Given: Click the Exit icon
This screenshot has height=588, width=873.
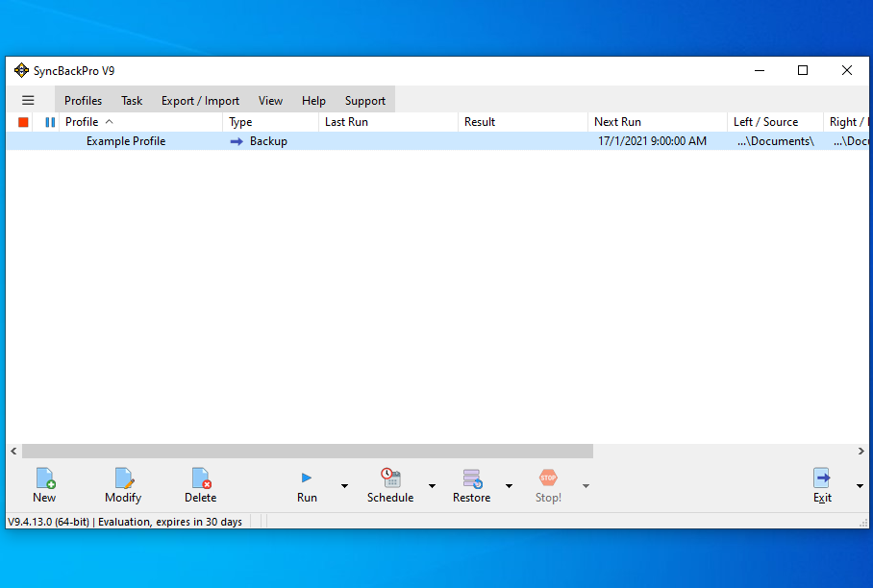Looking at the screenshot, I should click(x=822, y=478).
